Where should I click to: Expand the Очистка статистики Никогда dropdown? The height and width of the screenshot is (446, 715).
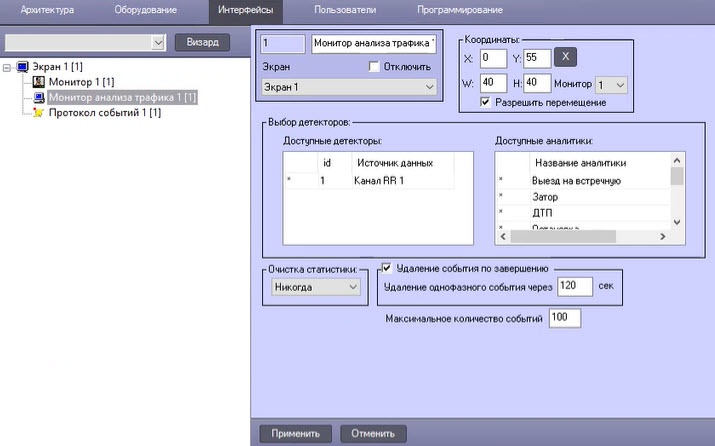tap(316, 287)
